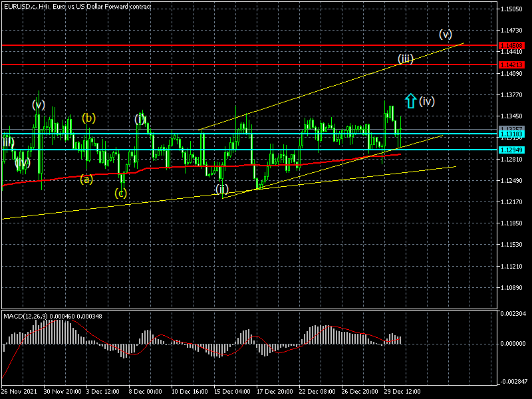
Task: Click the (v) label at left peak
Action: pyautogui.click(x=39, y=104)
